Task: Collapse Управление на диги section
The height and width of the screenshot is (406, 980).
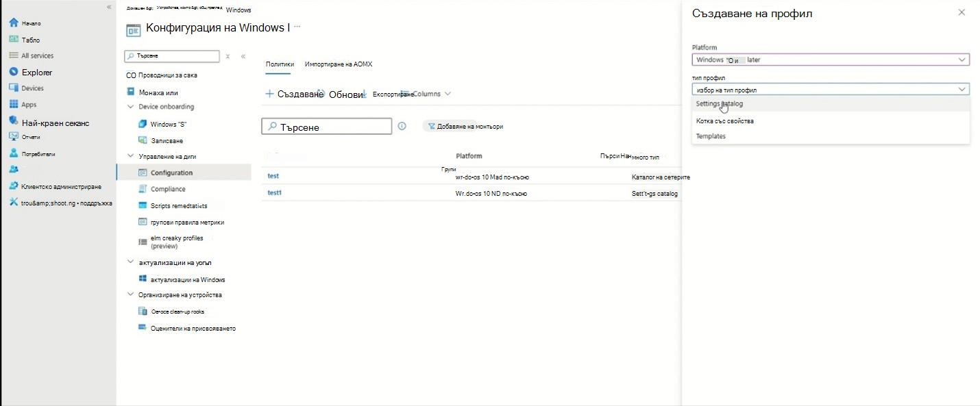Action: click(130, 157)
